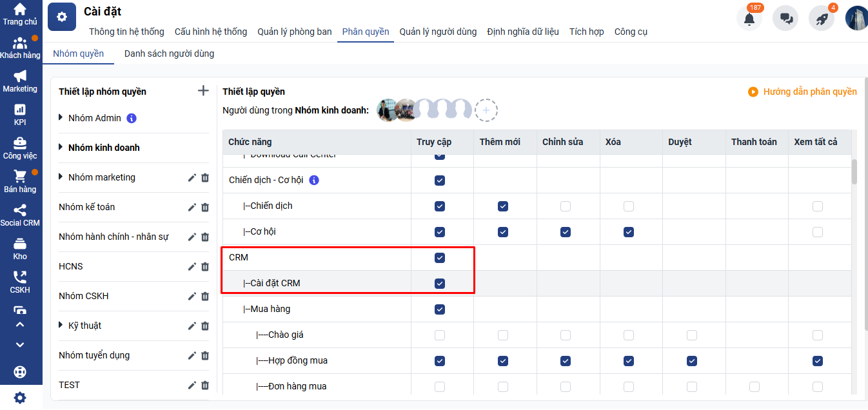Expand the Nhóm marketing group arrow
This screenshot has width=868, height=410.
pos(61,177)
